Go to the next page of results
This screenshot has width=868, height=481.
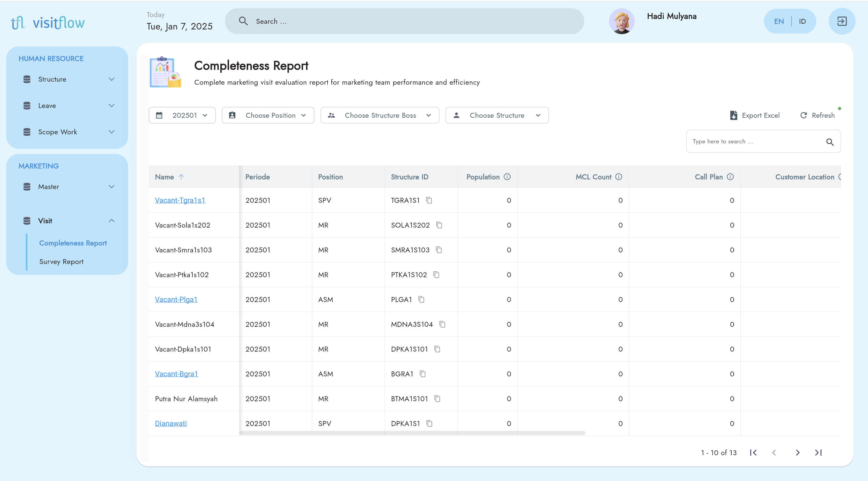(x=797, y=453)
